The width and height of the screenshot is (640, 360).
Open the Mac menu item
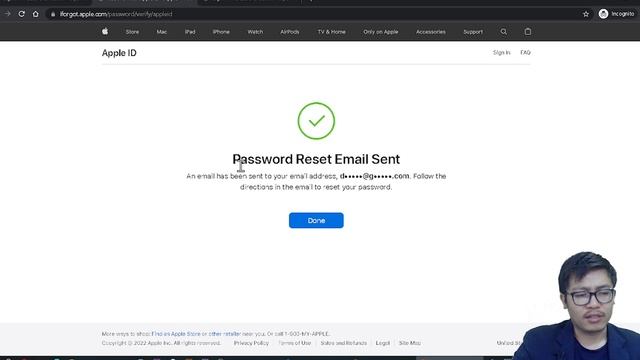pos(162,32)
